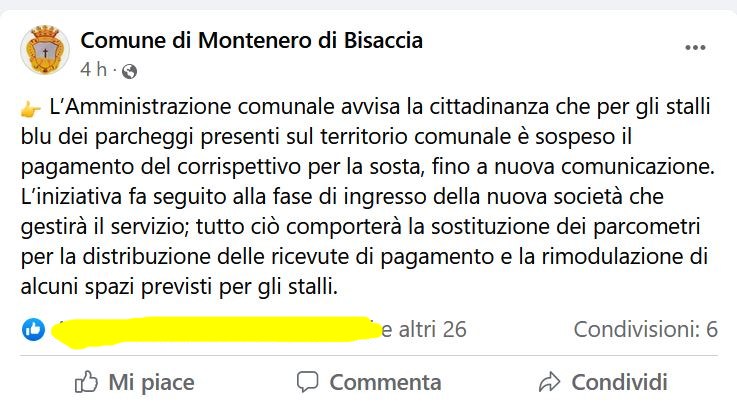Click the blue like reaction icon
This screenshot has height=406, width=737.
tap(33, 329)
